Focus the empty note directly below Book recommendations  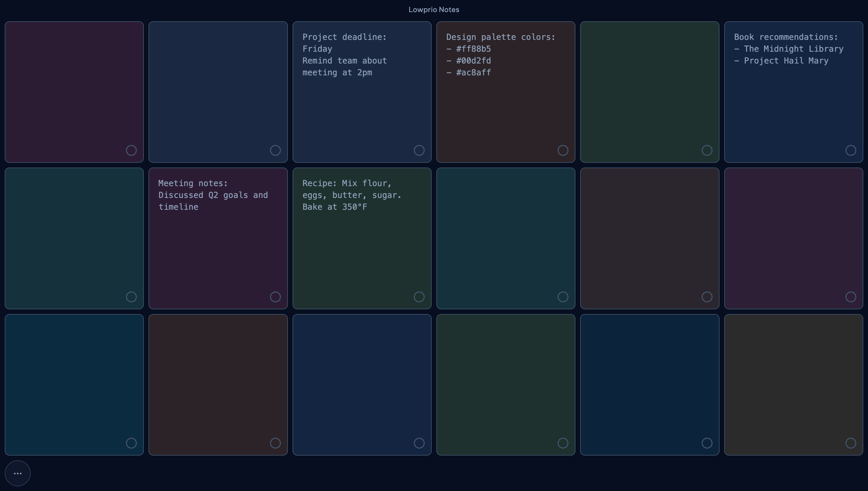point(794,238)
